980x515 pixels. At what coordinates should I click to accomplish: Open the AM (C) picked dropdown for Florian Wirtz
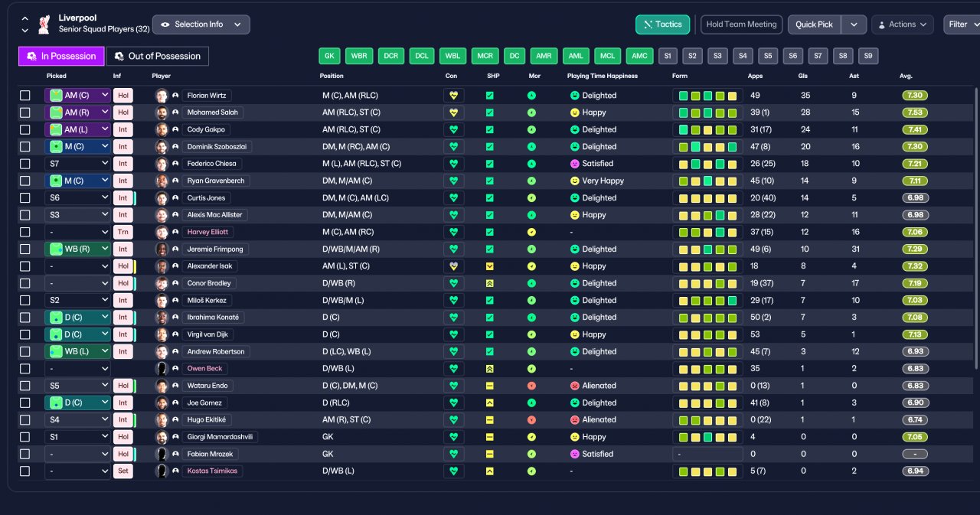click(x=77, y=96)
